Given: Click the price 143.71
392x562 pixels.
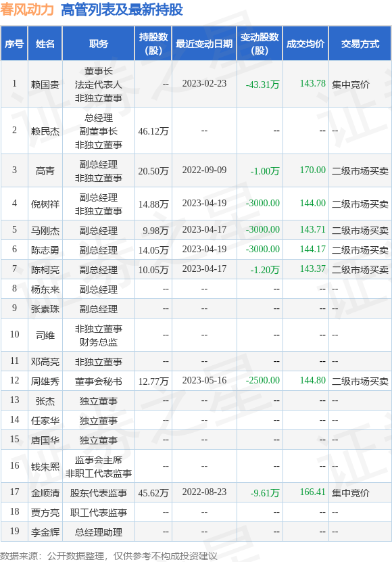Looking at the screenshot, I should [x=312, y=229].
